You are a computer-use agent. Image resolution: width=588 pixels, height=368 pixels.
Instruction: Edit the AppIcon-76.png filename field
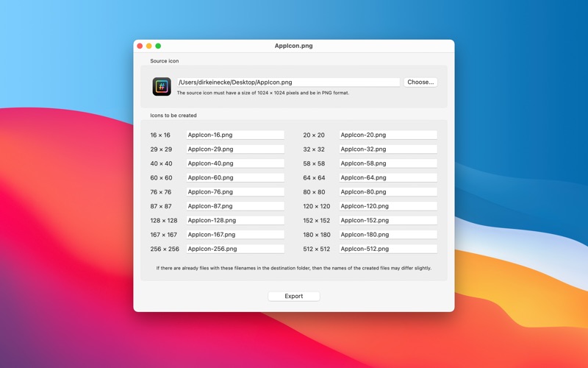point(235,192)
